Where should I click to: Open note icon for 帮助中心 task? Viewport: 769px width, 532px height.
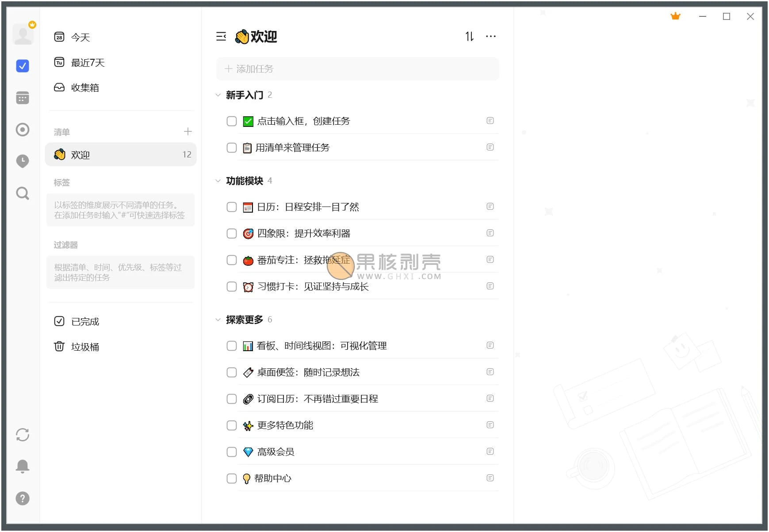pyautogui.click(x=490, y=478)
